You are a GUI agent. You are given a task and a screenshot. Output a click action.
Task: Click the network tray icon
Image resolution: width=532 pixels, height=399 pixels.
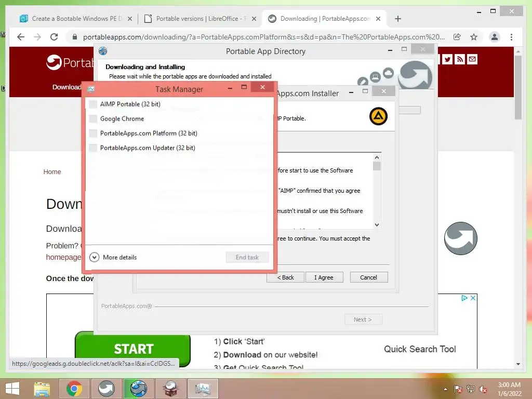point(471,389)
